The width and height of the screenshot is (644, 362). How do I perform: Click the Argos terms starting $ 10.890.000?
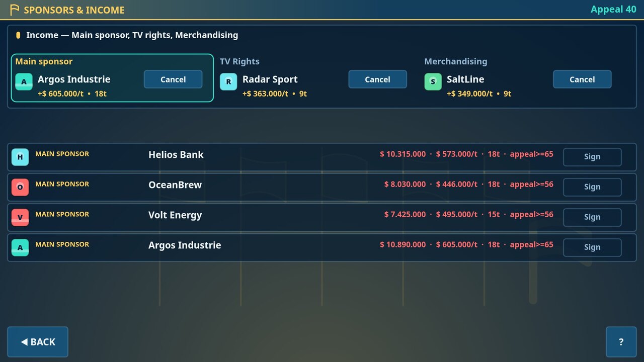466,245
